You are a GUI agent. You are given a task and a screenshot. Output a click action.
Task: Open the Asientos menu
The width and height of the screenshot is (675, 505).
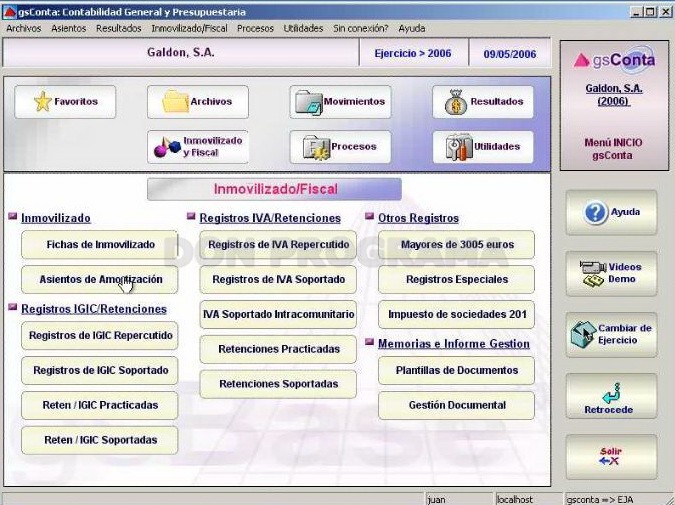[68, 28]
